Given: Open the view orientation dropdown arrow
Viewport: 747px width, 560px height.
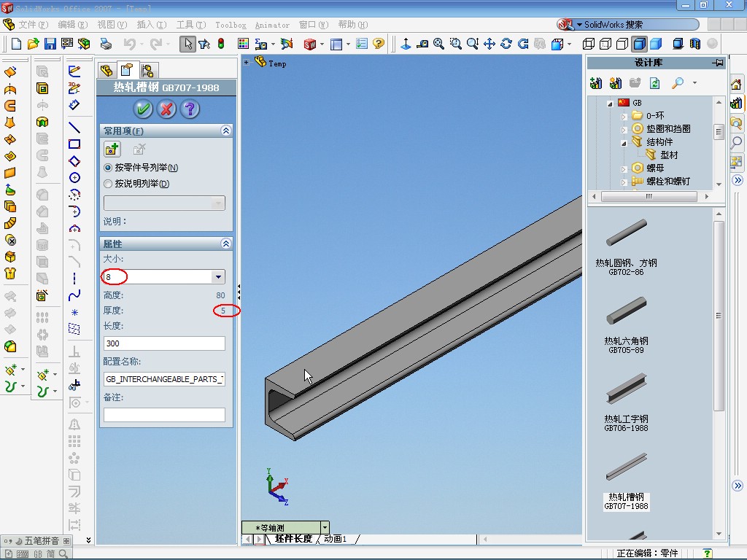Looking at the screenshot, I should pos(325,527).
